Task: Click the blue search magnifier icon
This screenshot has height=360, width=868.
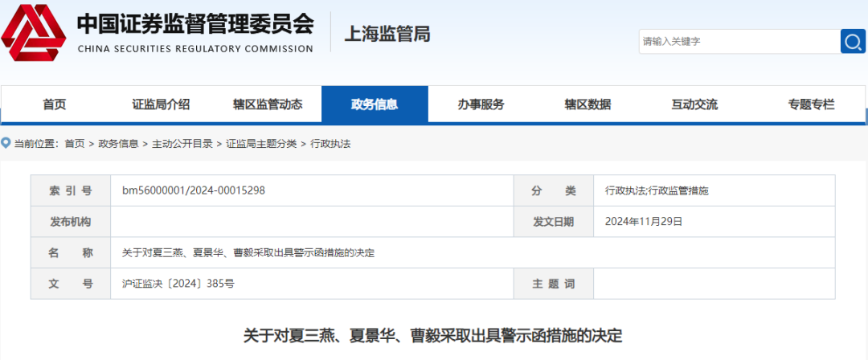Action: [x=853, y=42]
